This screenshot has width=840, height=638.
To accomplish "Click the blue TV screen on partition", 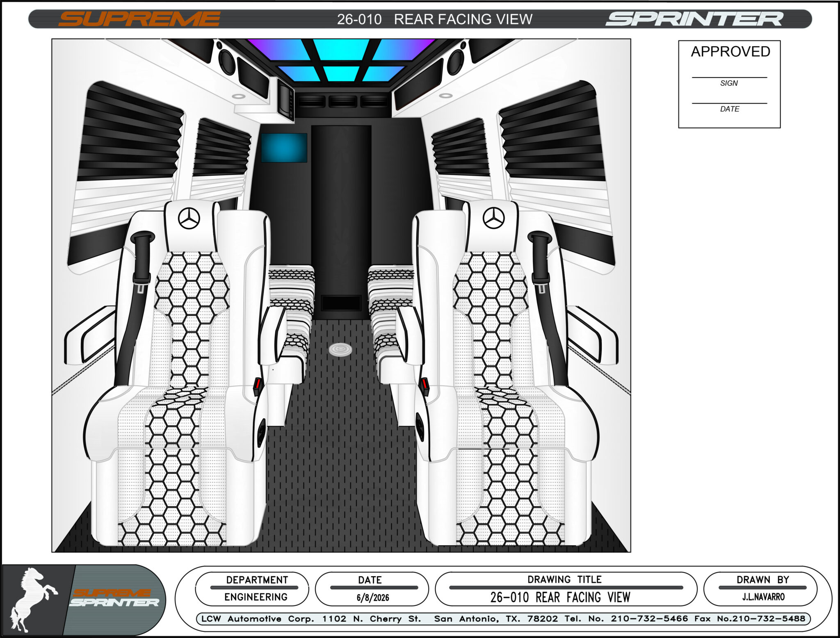I will click(x=284, y=147).
